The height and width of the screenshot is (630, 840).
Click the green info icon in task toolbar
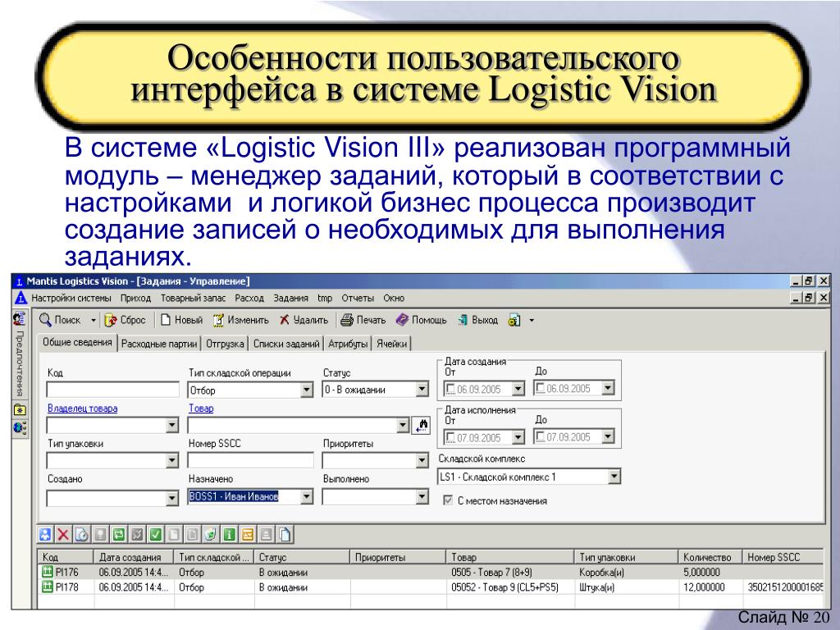(229, 534)
